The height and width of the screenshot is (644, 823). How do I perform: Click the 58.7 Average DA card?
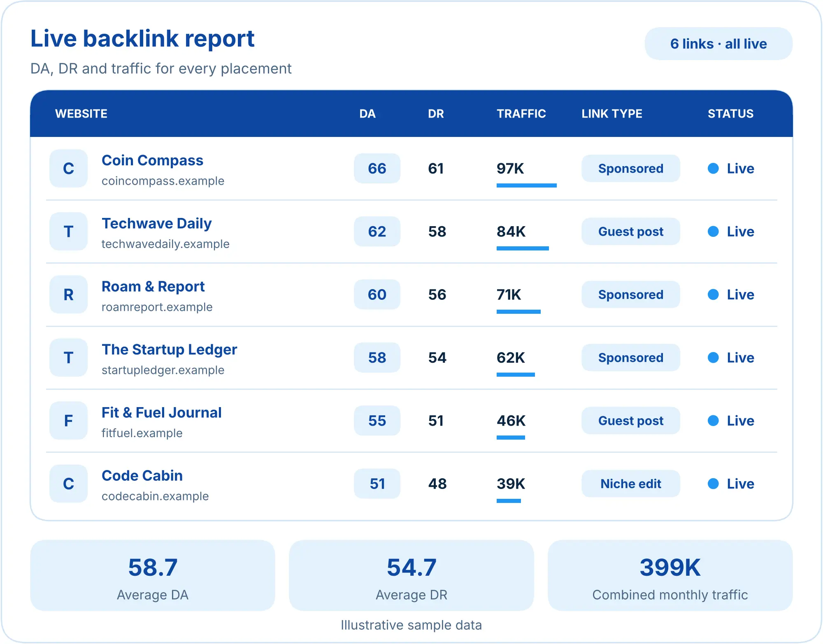pyautogui.click(x=153, y=575)
